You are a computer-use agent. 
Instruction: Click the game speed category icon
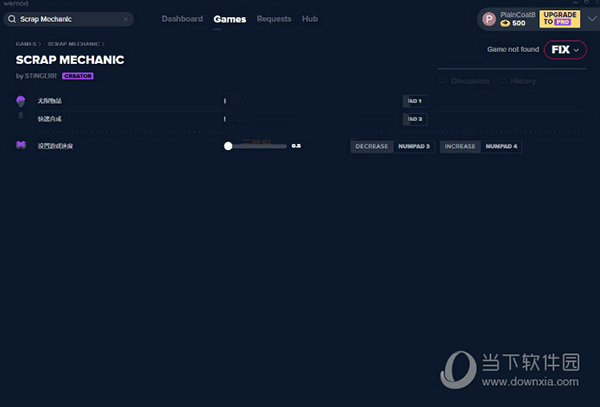(x=21, y=145)
